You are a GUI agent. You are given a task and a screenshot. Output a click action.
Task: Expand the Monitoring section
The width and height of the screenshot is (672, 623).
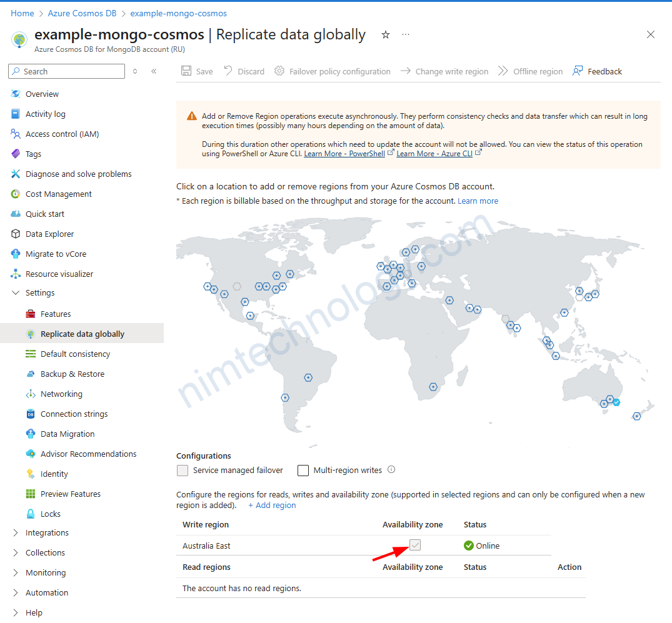(16, 572)
